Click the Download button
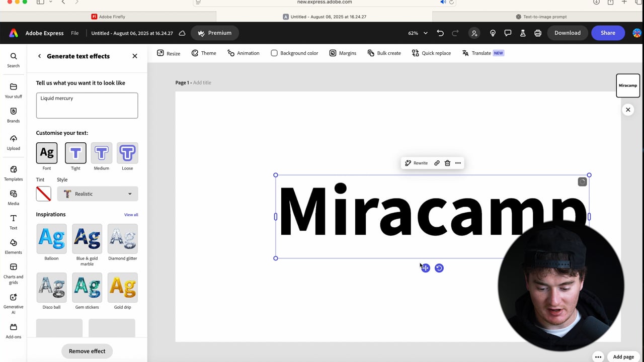The height and width of the screenshot is (362, 644). tap(568, 33)
